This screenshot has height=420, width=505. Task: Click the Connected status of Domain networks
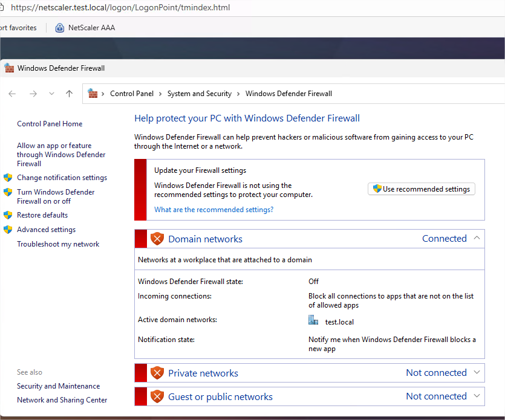coord(445,239)
